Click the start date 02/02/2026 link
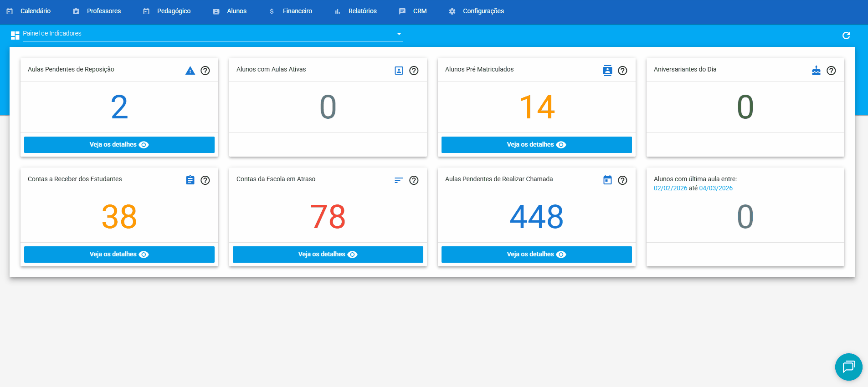 [x=670, y=188]
